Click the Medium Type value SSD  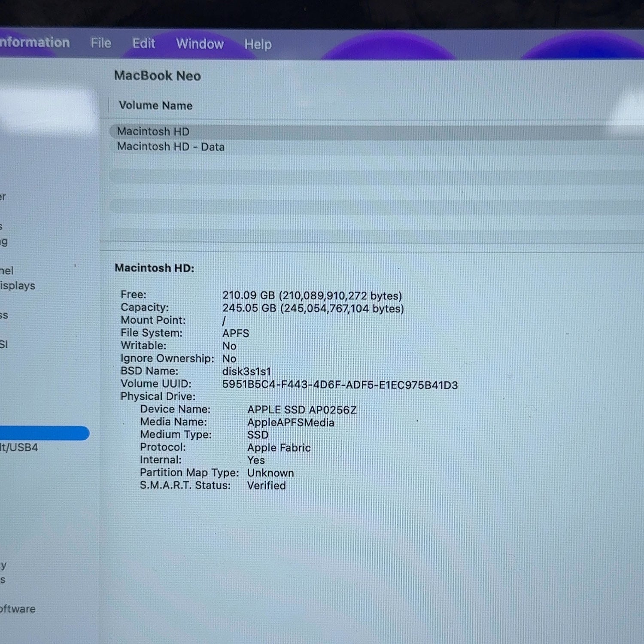[x=258, y=435]
